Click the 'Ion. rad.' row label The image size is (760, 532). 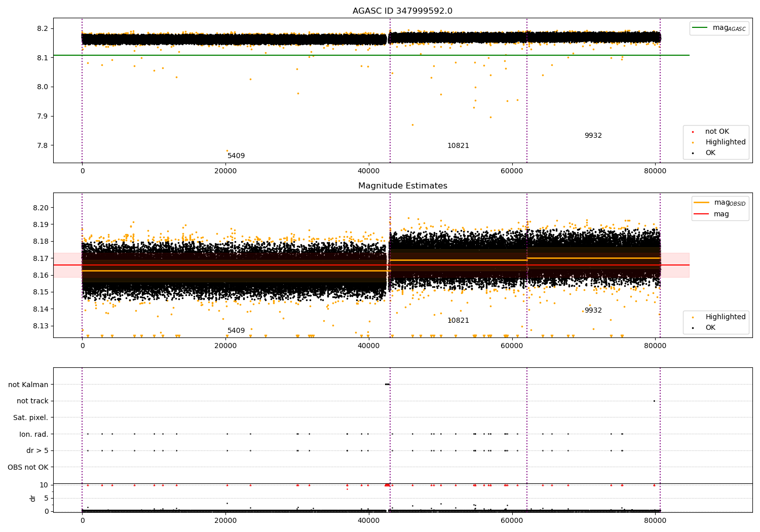point(34,434)
